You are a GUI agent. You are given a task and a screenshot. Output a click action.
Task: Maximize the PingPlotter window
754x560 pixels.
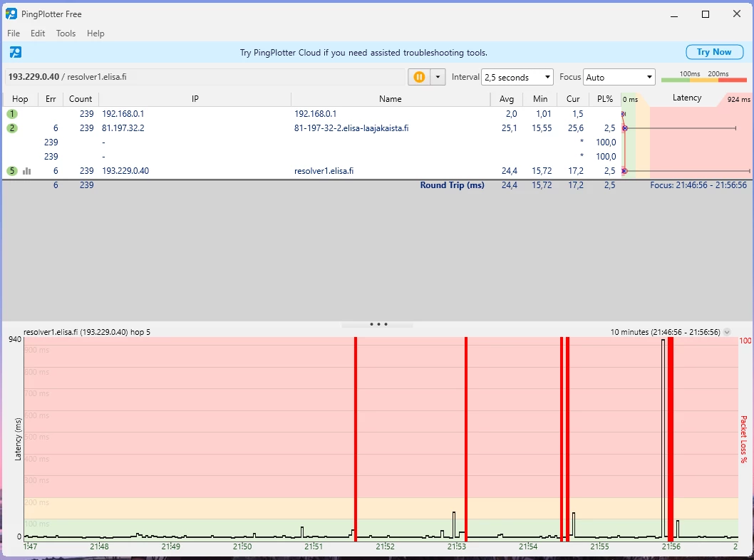(706, 14)
